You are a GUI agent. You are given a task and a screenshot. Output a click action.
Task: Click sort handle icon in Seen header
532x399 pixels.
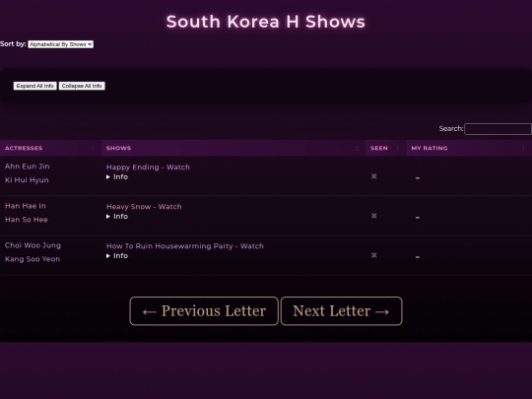[x=398, y=148]
